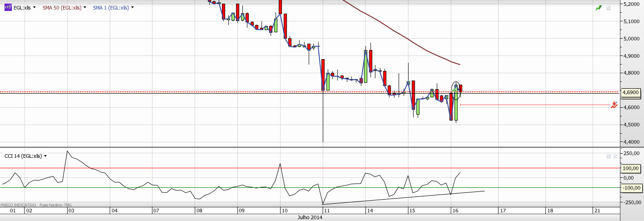
Task: Click date 03 on the time axis
Action: click(71, 211)
